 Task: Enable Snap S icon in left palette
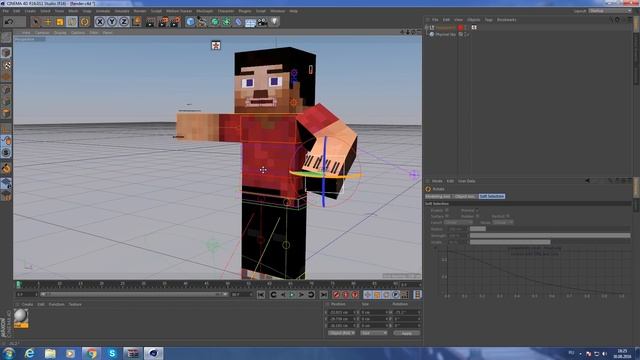[x=6, y=153]
